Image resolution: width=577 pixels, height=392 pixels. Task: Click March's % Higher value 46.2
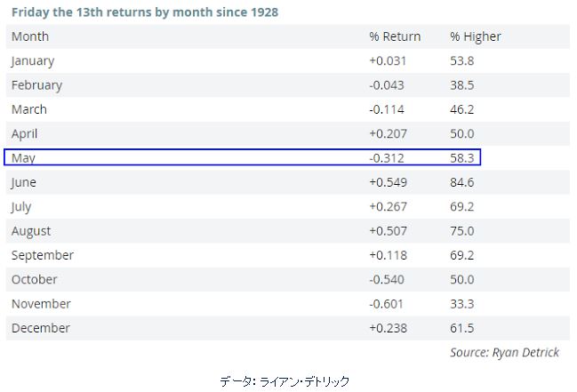(461, 109)
